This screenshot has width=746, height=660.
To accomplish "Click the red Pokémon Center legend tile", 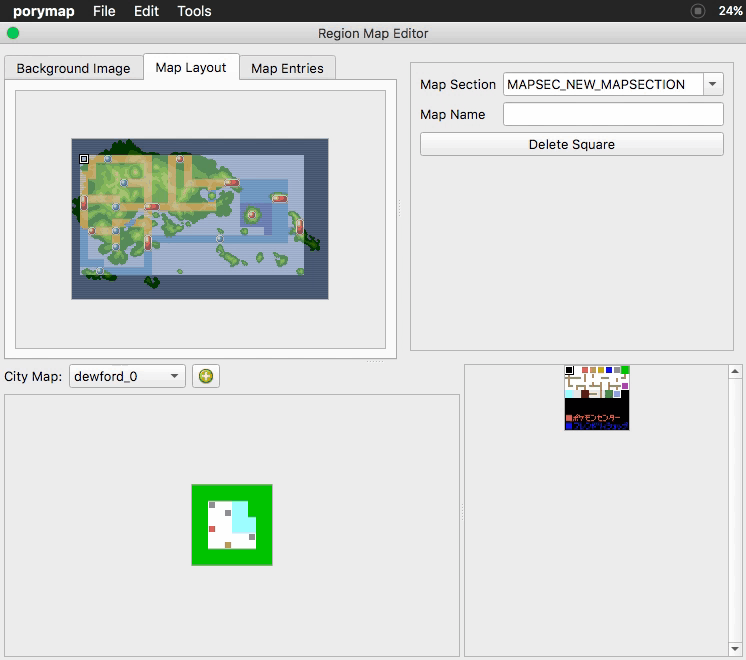I will [x=569, y=418].
